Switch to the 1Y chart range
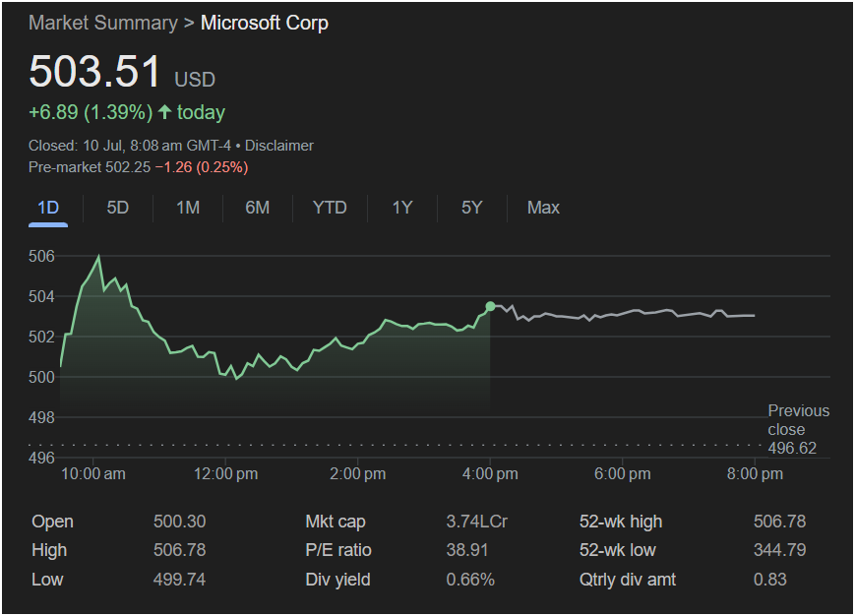This screenshot has height=616, width=855. click(x=402, y=208)
